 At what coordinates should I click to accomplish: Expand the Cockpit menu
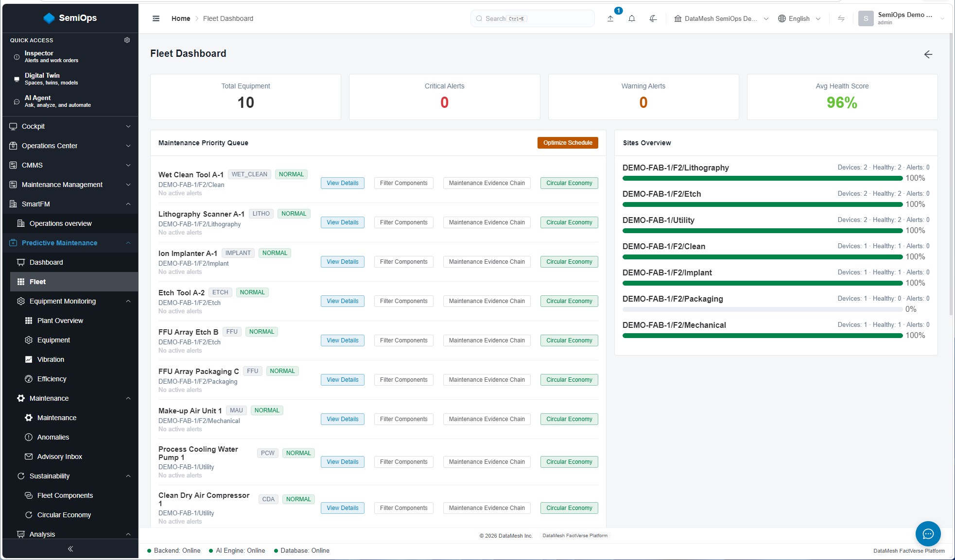pos(70,126)
